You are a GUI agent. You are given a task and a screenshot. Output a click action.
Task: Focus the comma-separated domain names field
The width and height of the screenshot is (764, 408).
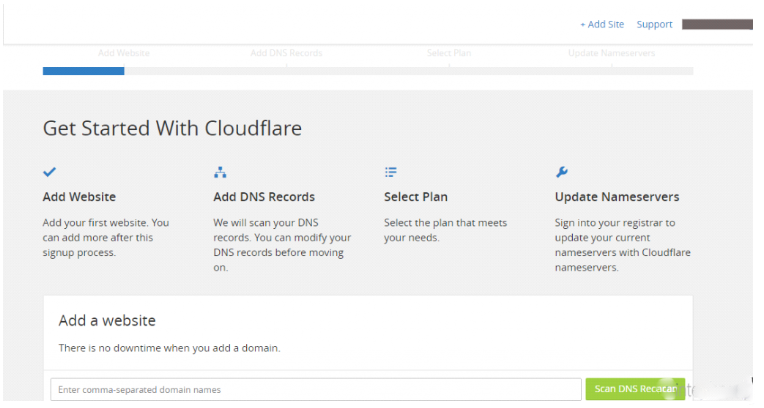[x=316, y=389]
